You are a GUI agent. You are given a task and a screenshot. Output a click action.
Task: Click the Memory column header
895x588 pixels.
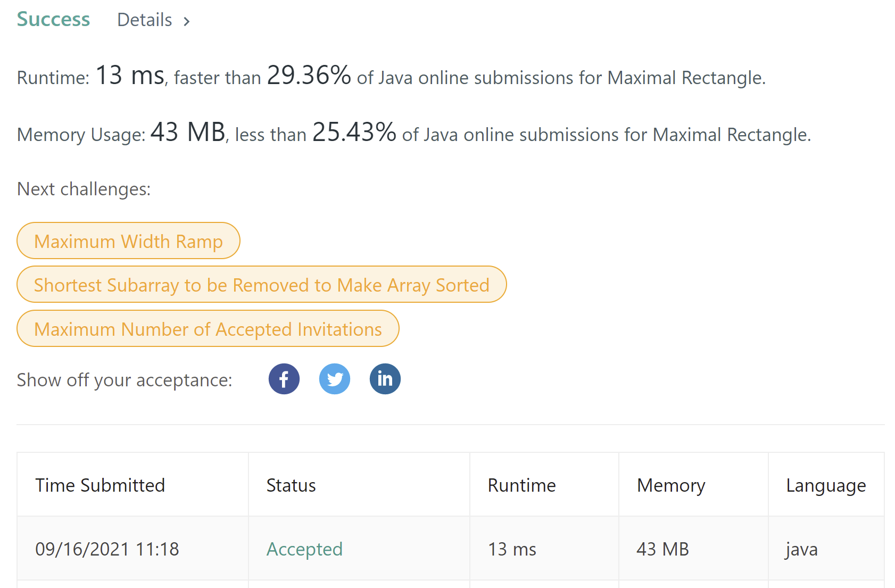click(671, 485)
